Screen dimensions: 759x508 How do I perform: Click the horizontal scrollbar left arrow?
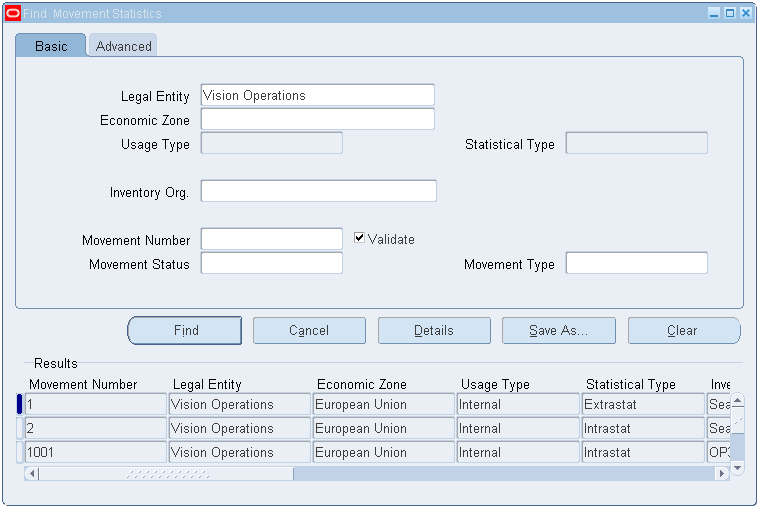point(32,473)
